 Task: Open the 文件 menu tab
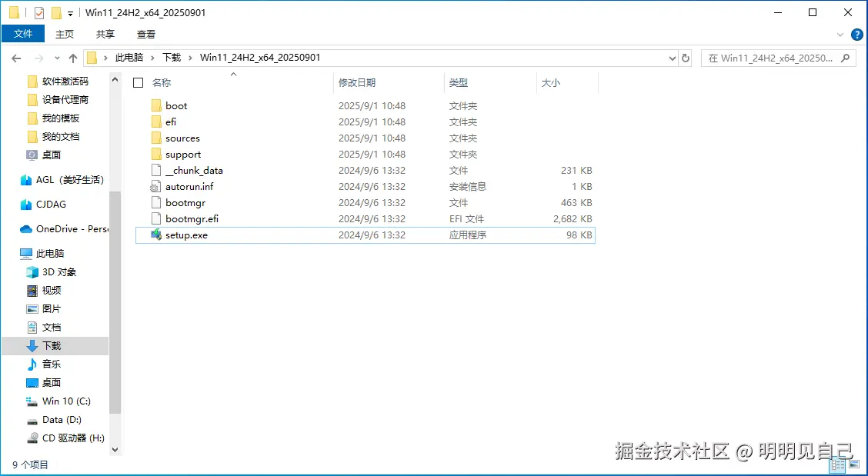[23, 34]
